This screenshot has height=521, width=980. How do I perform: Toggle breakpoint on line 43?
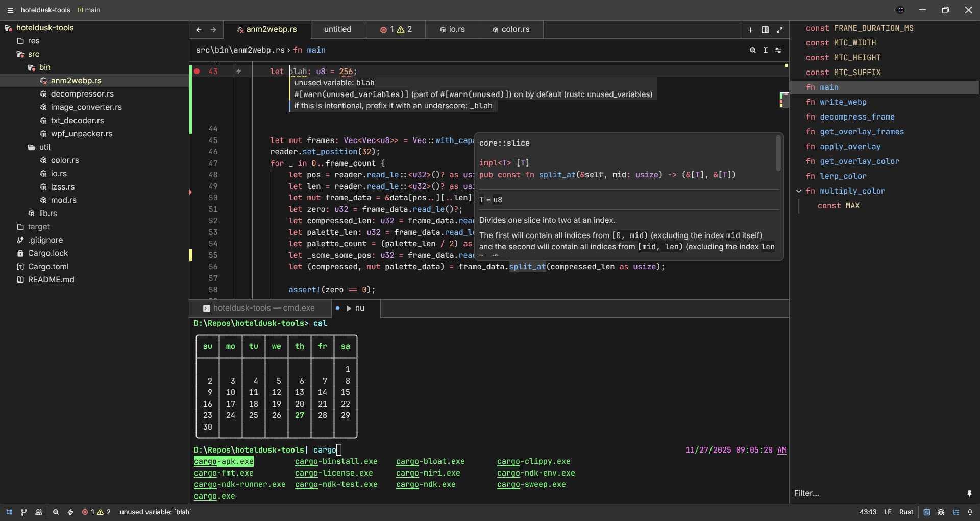tap(197, 72)
